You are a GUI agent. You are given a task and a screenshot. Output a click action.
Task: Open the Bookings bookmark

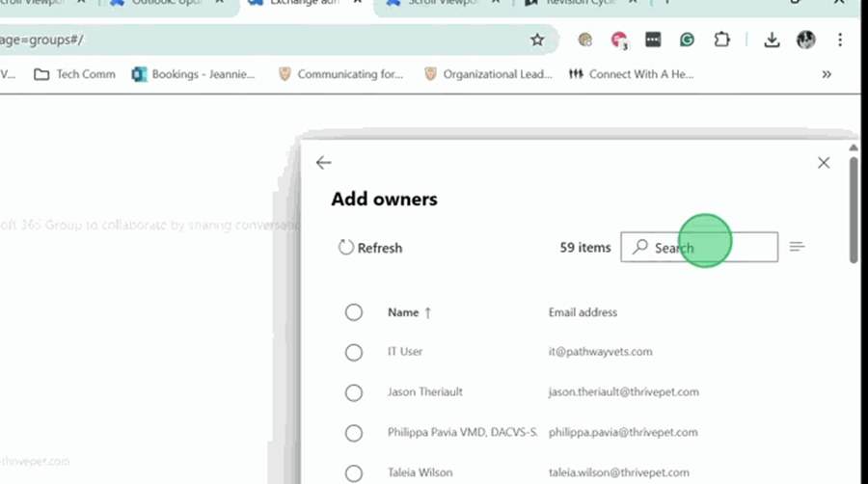193,74
